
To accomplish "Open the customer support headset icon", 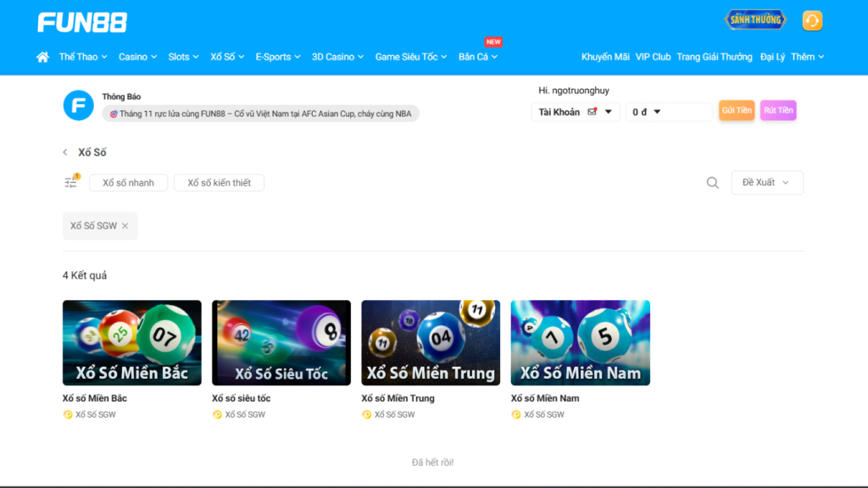I will 812,20.
